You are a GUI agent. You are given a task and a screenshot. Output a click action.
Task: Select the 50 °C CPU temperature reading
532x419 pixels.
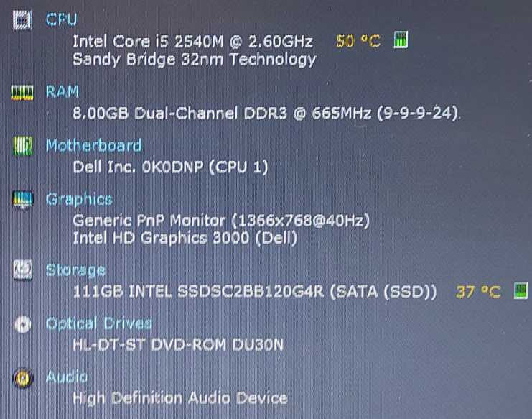pos(358,41)
